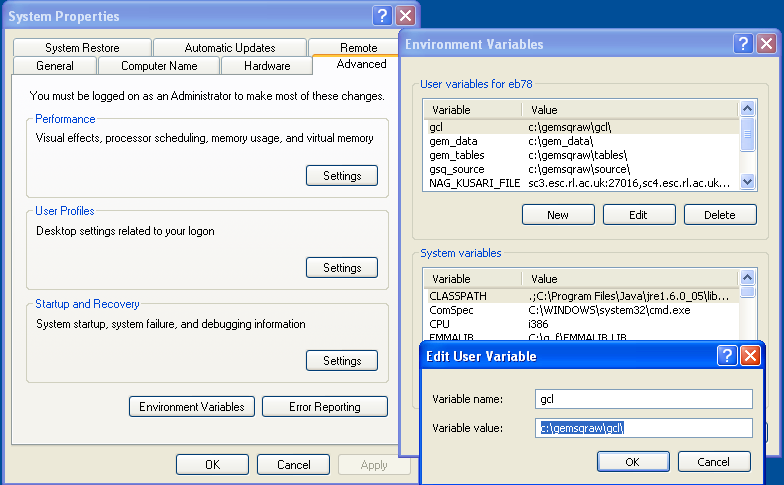Close the System Properties window

click(406, 16)
